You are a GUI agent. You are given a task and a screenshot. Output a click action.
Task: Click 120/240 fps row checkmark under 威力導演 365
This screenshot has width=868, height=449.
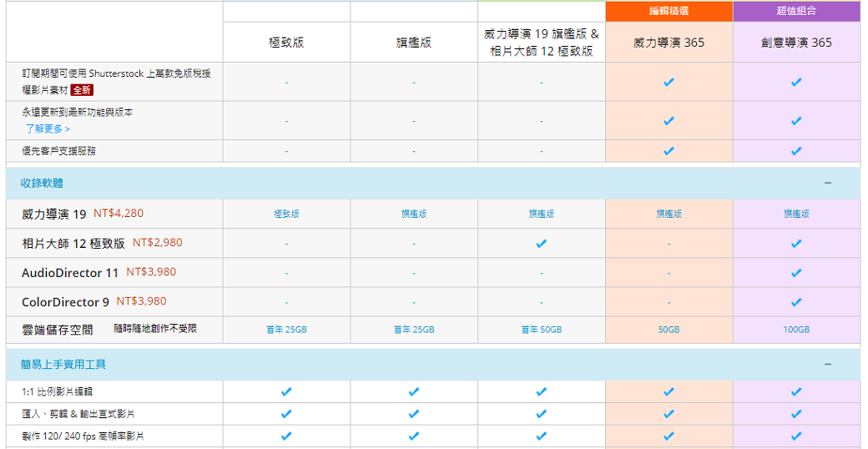pos(669,436)
